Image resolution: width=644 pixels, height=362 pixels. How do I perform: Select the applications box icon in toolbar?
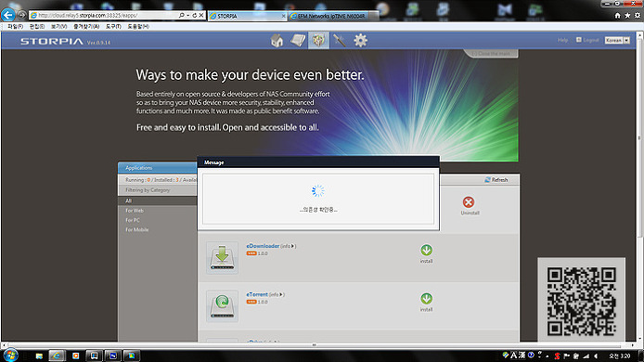(x=318, y=40)
